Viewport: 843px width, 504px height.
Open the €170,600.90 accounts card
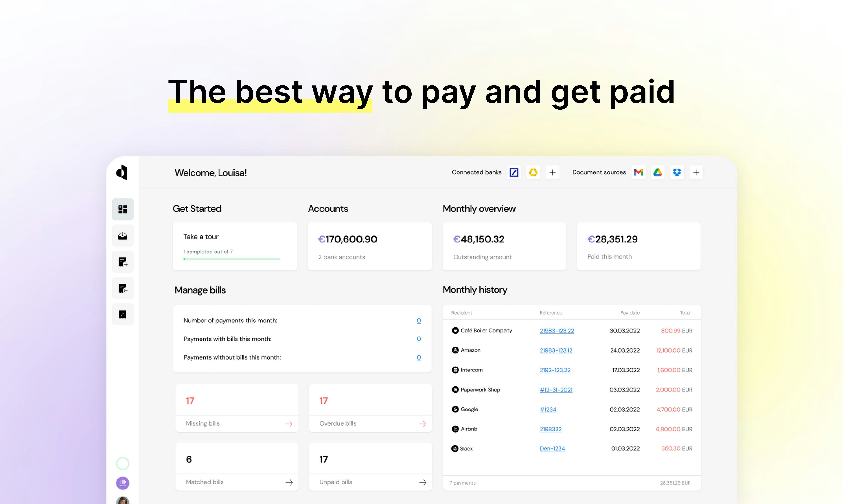tap(370, 247)
